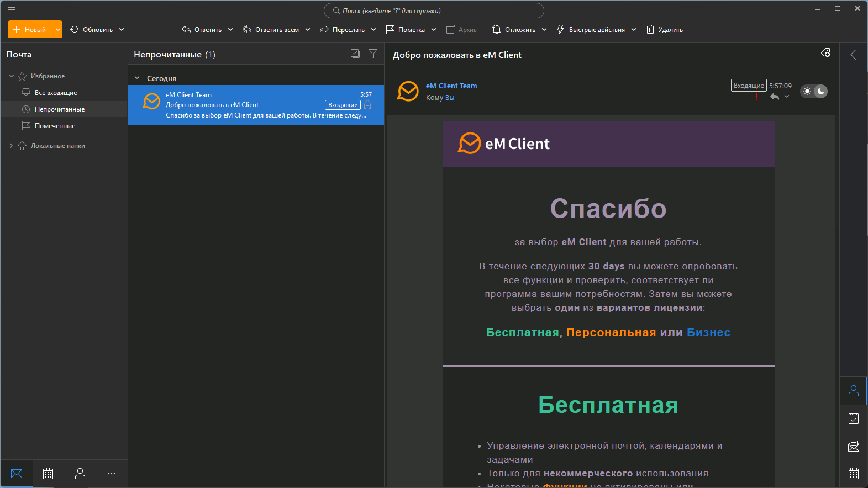This screenshot has height=488, width=868.
Task: Toggle the select-all checkbox in message list header
Action: tap(355, 54)
